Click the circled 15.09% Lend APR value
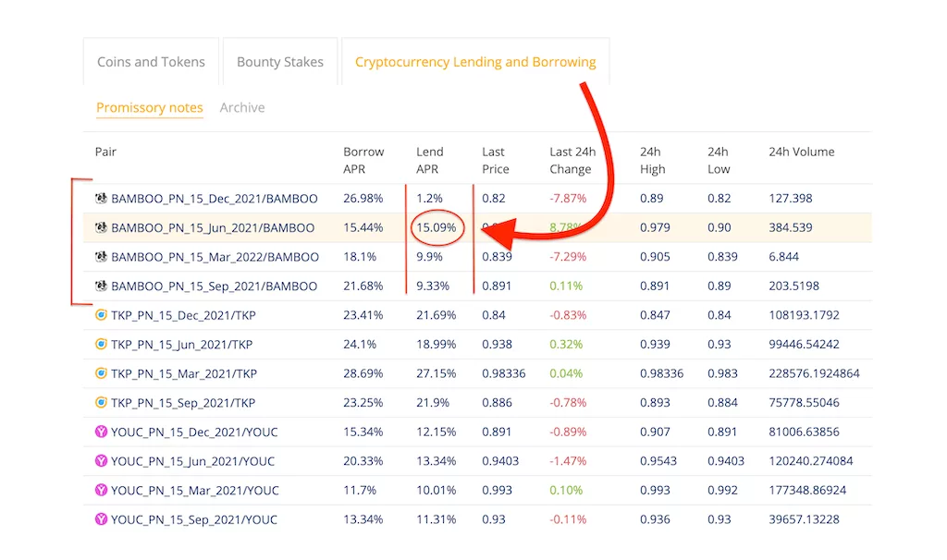The width and height of the screenshot is (947, 560). coord(437,227)
